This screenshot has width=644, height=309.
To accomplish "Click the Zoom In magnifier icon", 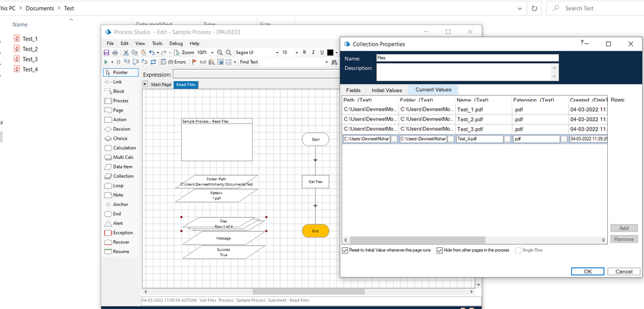I will [220, 53].
